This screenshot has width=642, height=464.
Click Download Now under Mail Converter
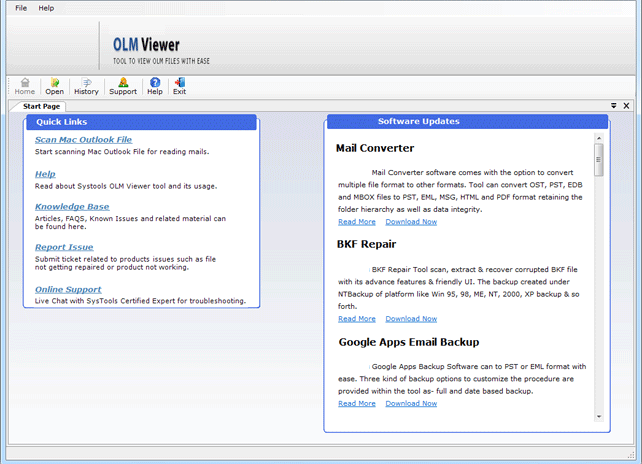point(411,222)
